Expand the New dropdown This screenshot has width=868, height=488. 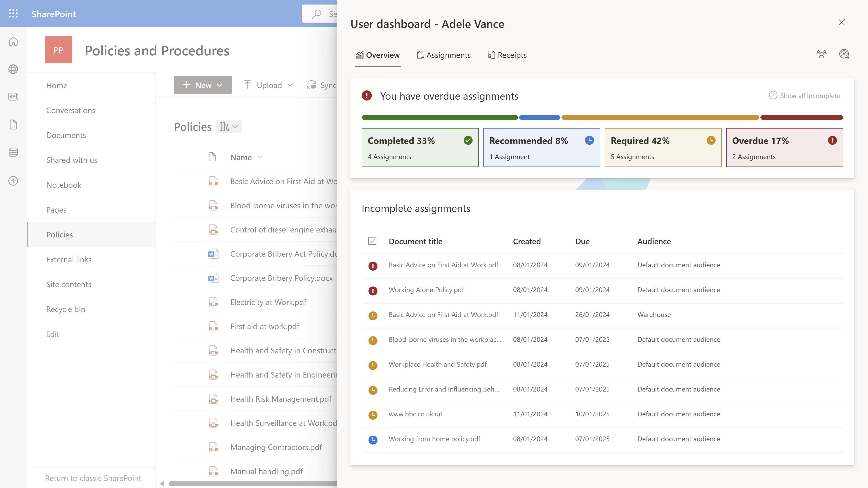(x=220, y=85)
